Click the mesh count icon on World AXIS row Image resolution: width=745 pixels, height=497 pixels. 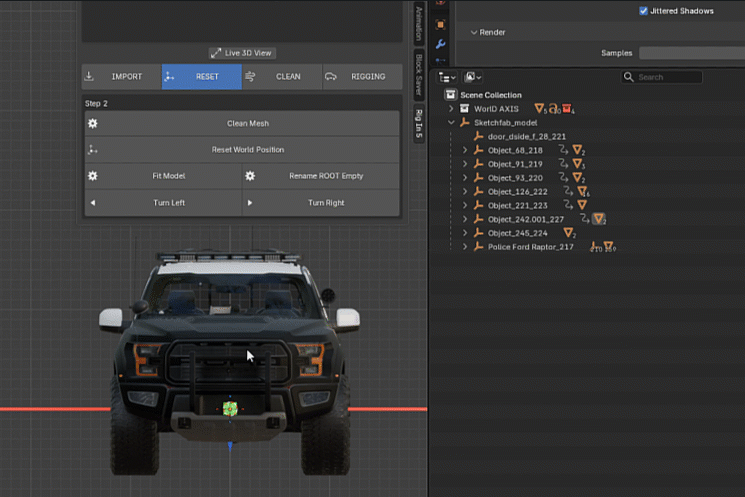[x=540, y=109]
